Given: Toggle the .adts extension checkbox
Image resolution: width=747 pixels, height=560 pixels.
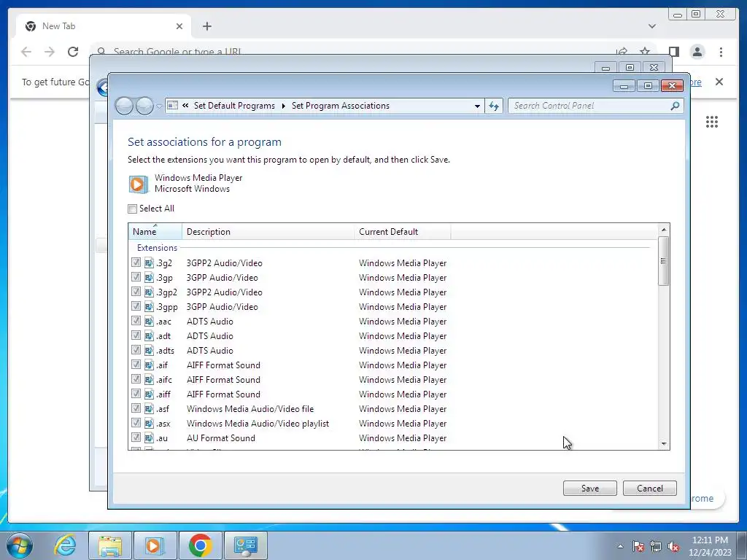Looking at the screenshot, I should click(136, 350).
